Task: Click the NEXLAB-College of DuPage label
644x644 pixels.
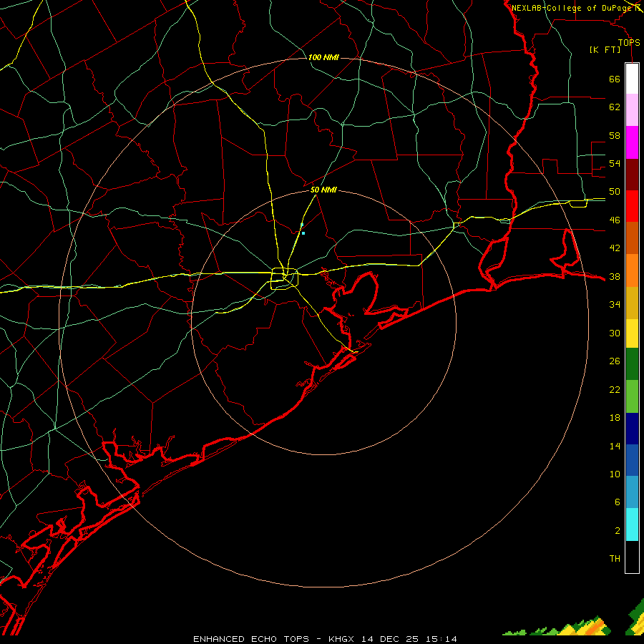Action: coord(572,8)
